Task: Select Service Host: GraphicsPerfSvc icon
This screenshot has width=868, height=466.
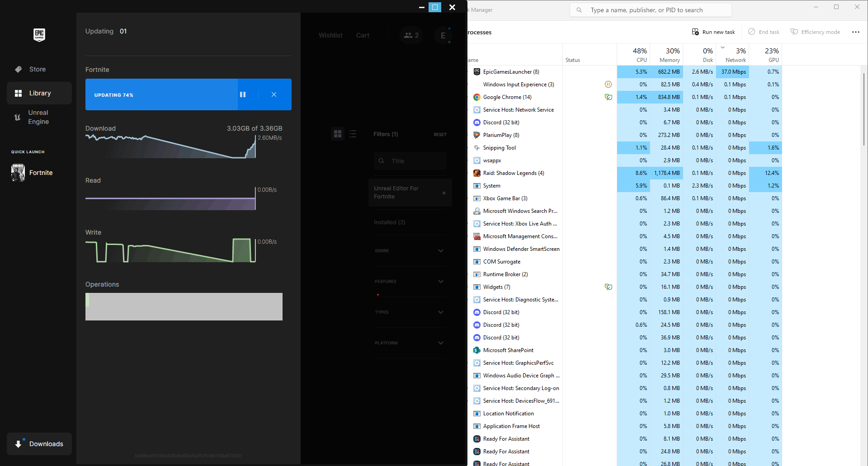Action: [x=476, y=363]
